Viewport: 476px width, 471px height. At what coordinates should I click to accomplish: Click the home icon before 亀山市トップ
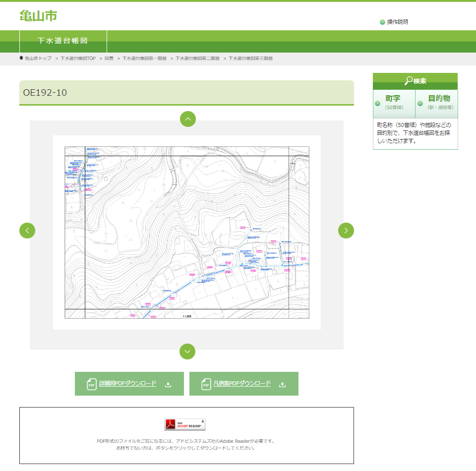[21, 58]
